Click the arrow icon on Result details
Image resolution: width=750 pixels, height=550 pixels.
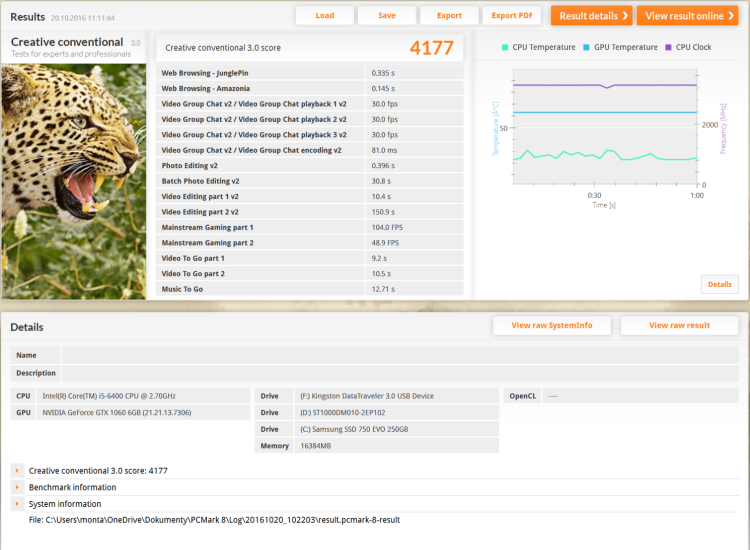pyautogui.click(x=625, y=16)
